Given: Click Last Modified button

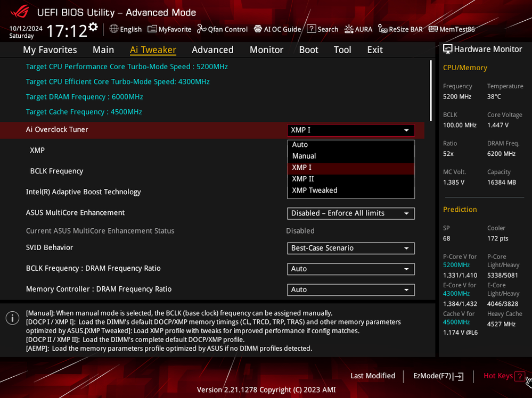Looking at the screenshot, I should (x=373, y=376).
